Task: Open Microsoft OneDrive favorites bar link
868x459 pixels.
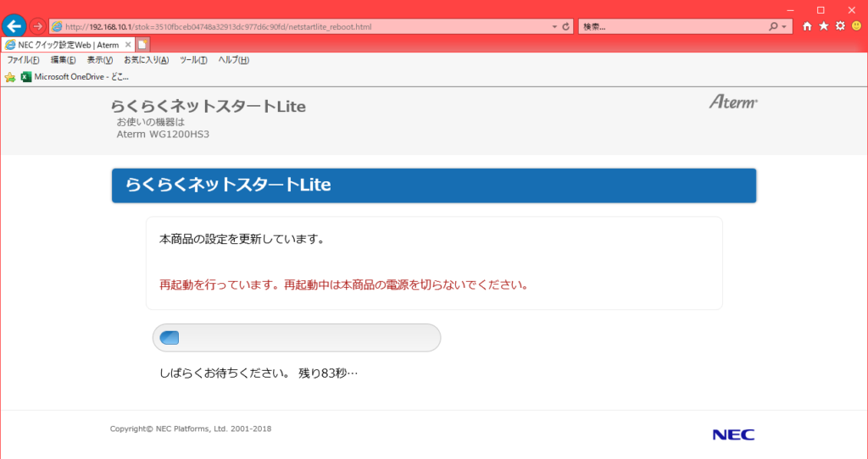Action: [x=75, y=77]
